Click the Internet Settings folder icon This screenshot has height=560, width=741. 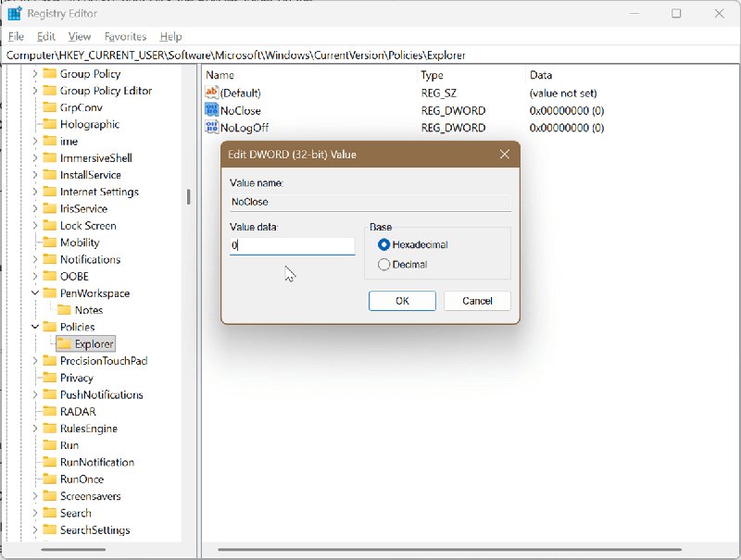click(50, 192)
